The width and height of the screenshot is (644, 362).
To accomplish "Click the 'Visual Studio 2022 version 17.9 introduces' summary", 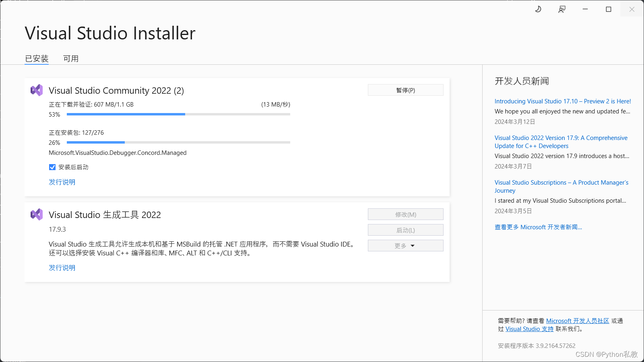I will pyautogui.click(x=562, y=156).
